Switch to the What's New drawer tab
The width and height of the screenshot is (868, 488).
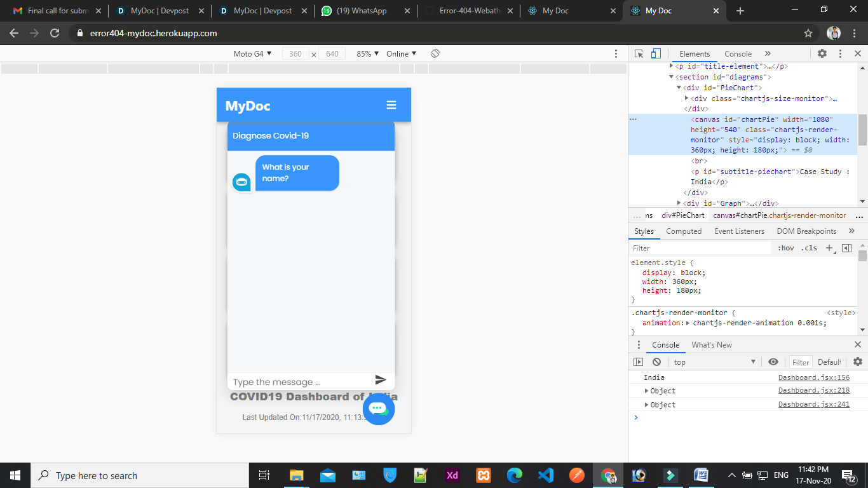tap(712, 345)
